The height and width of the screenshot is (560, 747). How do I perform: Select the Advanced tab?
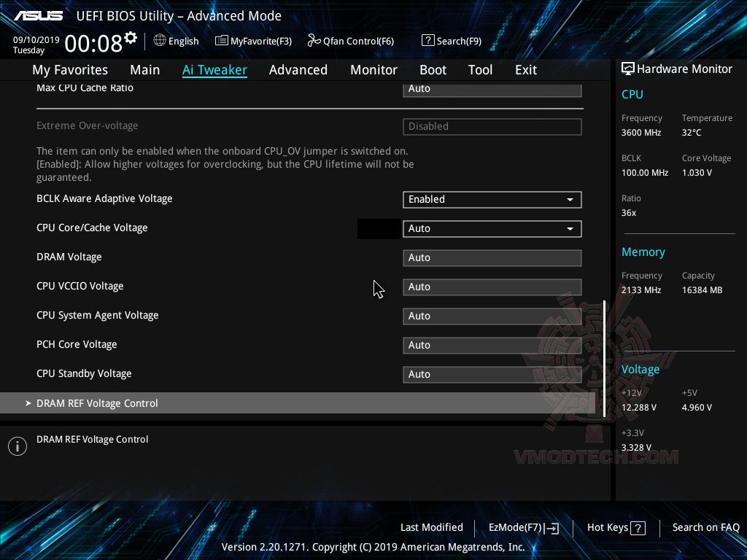298,69
